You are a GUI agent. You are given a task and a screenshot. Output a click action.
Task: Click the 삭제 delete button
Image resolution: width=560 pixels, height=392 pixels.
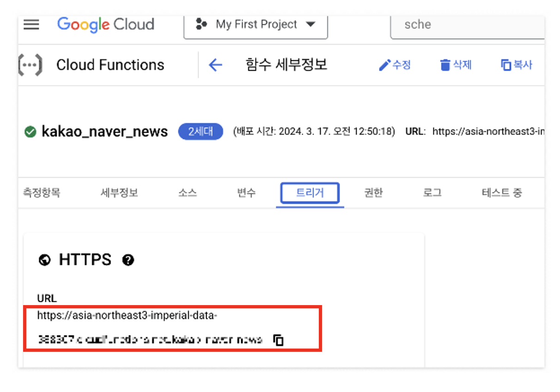455,65
